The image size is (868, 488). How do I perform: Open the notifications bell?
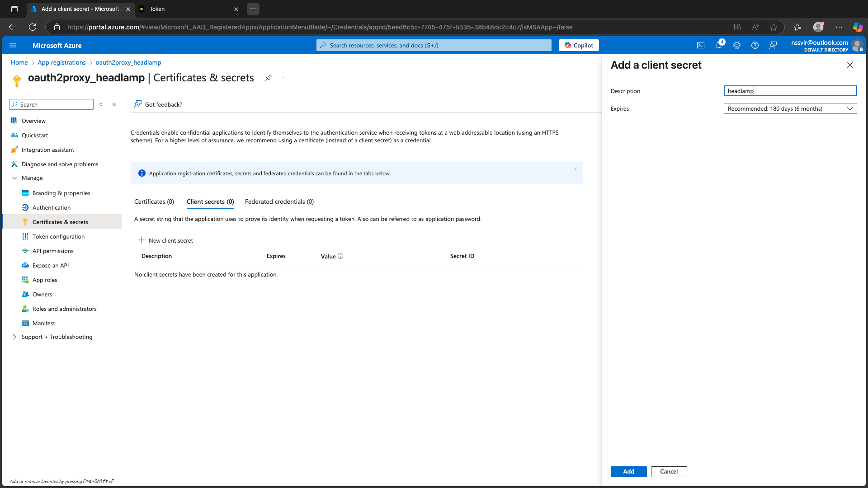719,45
